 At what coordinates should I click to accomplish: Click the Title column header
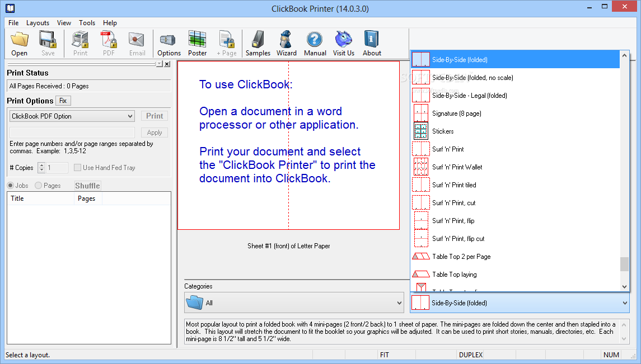point(40,198)
